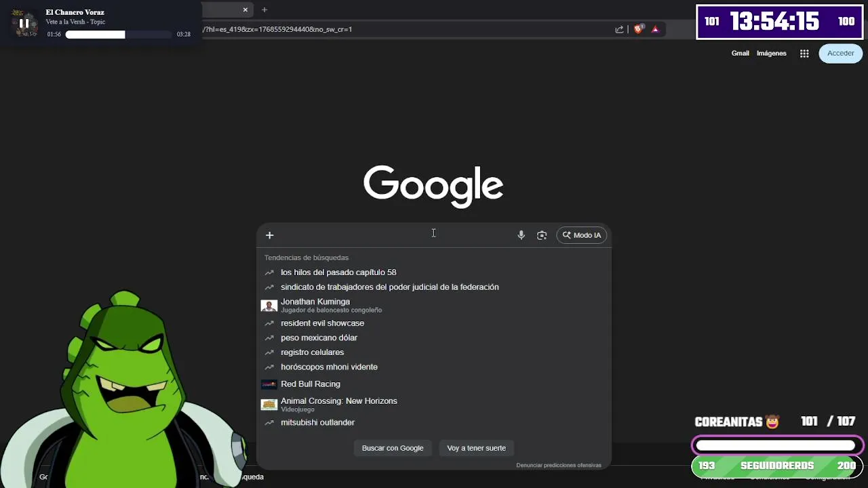
Task: Click Voy a tener suerte button
Action: pos(476,448)
